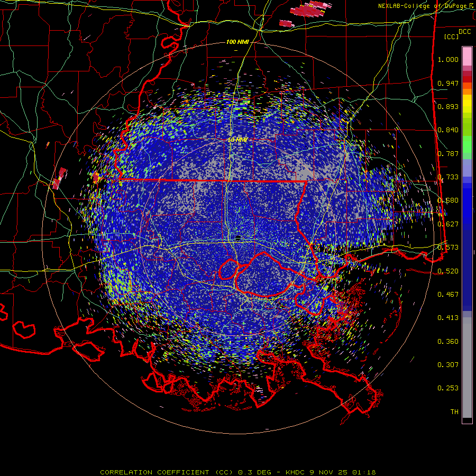The height and width of the screenshot is (476, 476).
Task: Click the pink top segment of the color bar
Action: tap(467, 56)
